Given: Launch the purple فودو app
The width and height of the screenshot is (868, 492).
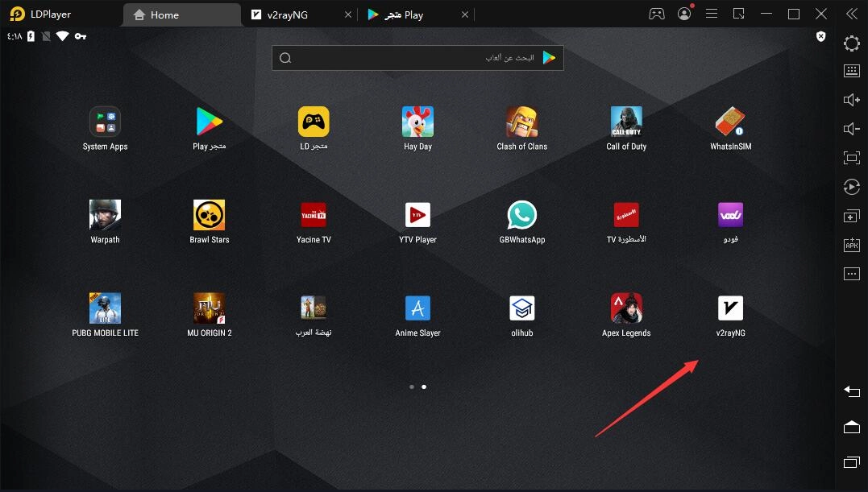Looking at the screenshot, I should click(x=731, y=215).
